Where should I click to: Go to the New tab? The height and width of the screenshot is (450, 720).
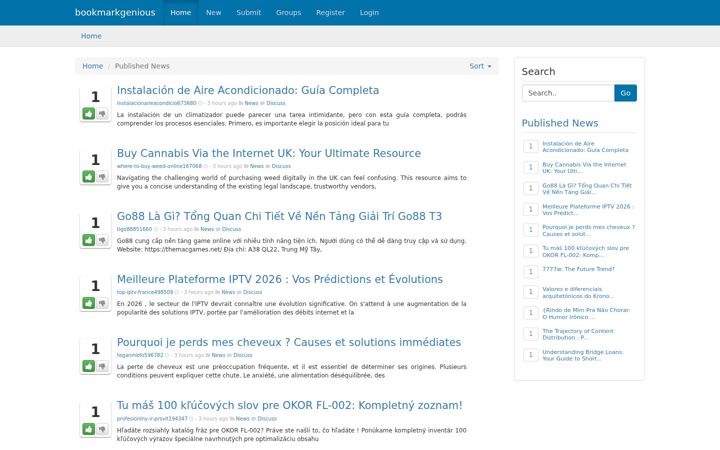point(213,12)
